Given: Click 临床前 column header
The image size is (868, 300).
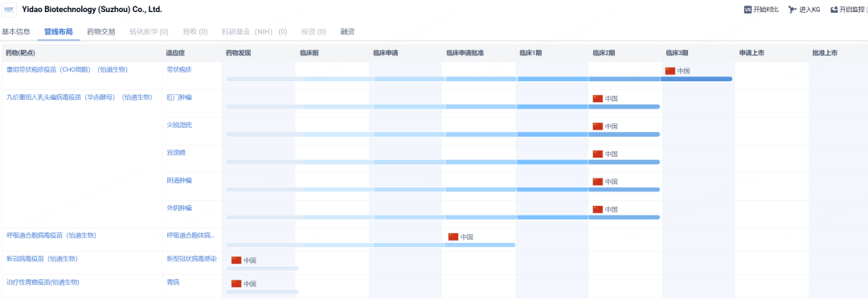Looking at the screenshot, I should point(309,53).
